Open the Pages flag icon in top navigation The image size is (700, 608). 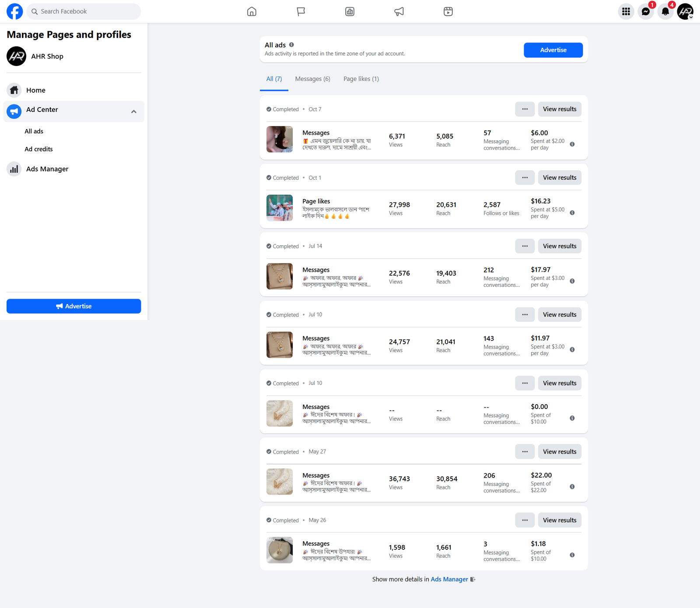(x=301, y=11)
